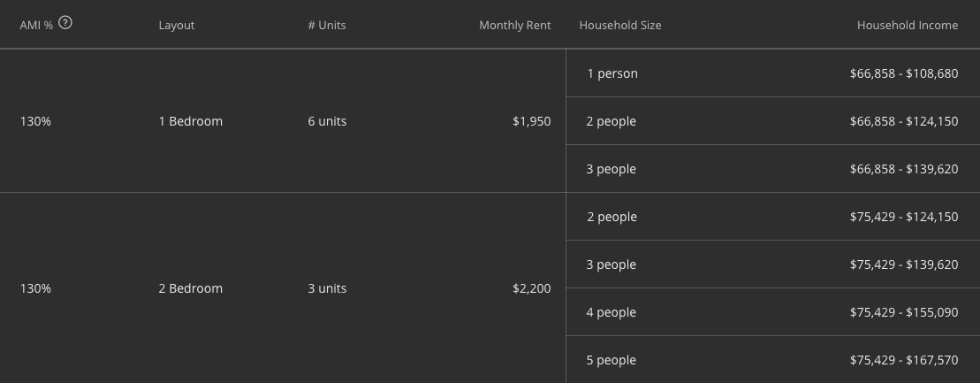Click the 3 units cell
The image size is (980, 383).
tap(327, 288)
